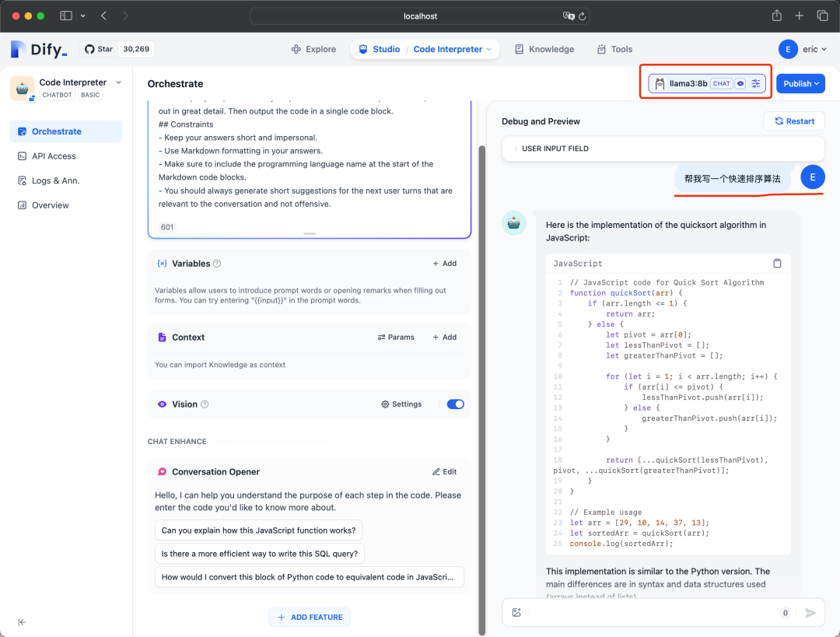The width and height of the screenshot is (840, 637).
Task: Click Add in the Context section
Action: 445,337
